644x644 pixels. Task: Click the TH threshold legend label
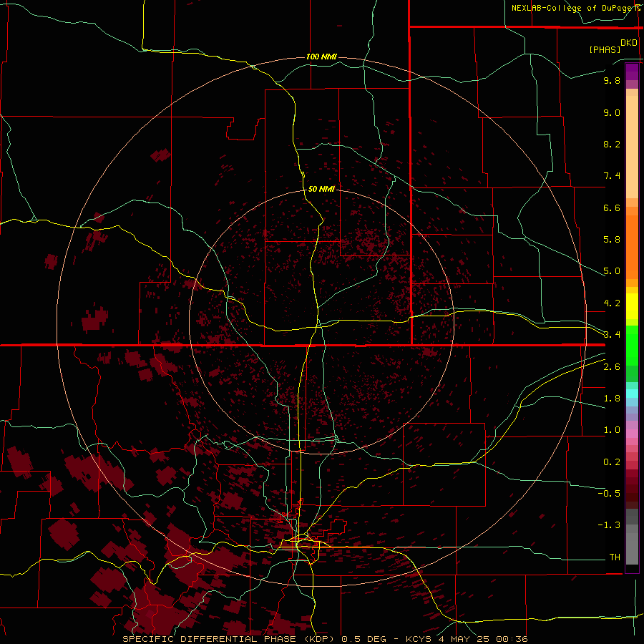[x=615, y=557]
